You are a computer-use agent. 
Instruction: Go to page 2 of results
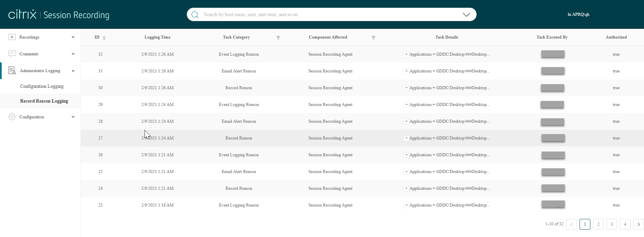(x=598, y=224)
